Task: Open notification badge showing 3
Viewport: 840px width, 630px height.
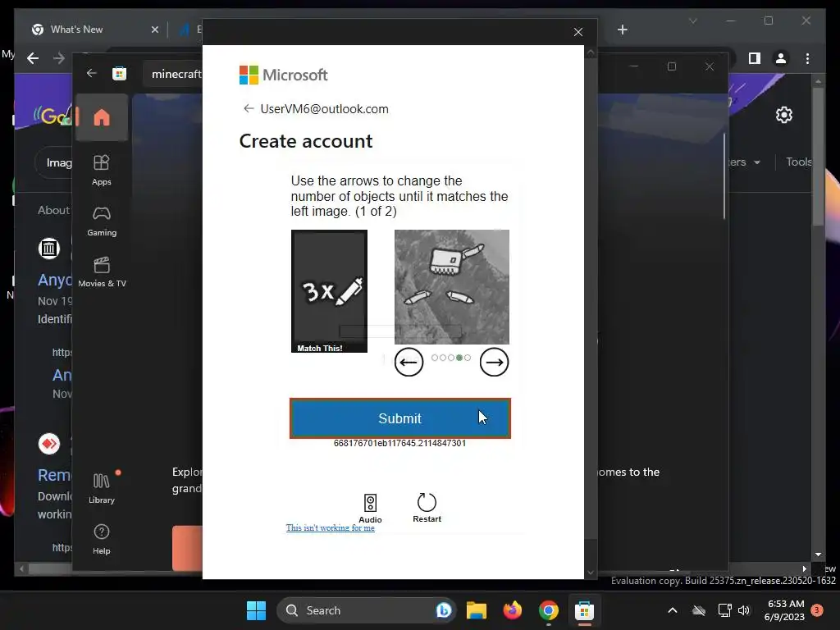Action: (x=817, y=610)
